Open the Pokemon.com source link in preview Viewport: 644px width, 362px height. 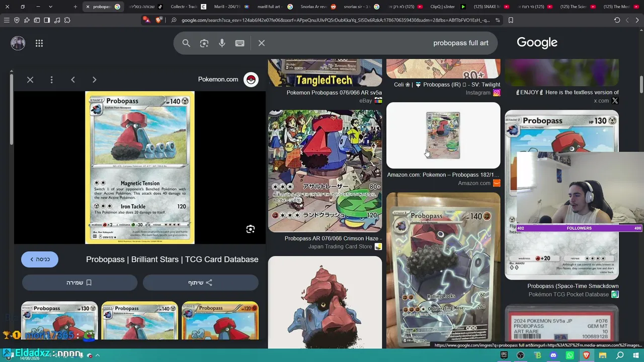click(x=228, y=79)
